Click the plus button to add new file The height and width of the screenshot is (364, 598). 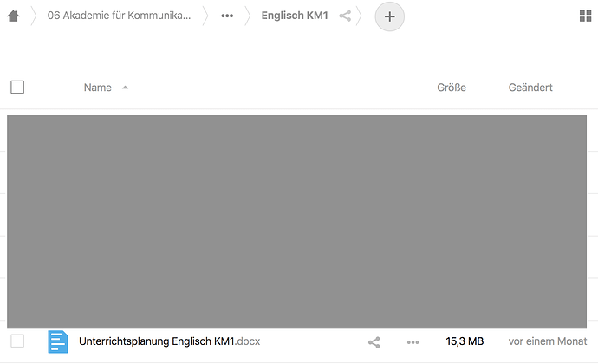coord(389,16)
